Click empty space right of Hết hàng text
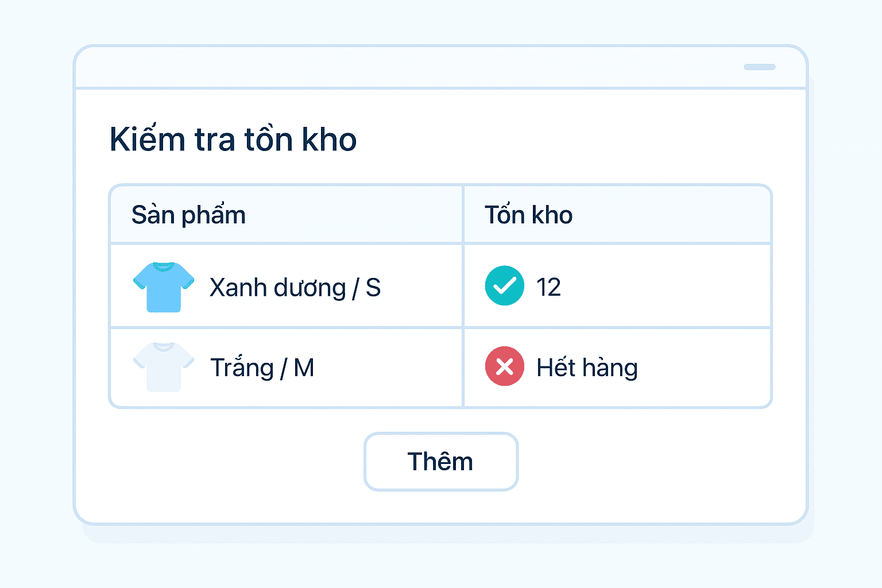 click(x=706, y=367)
